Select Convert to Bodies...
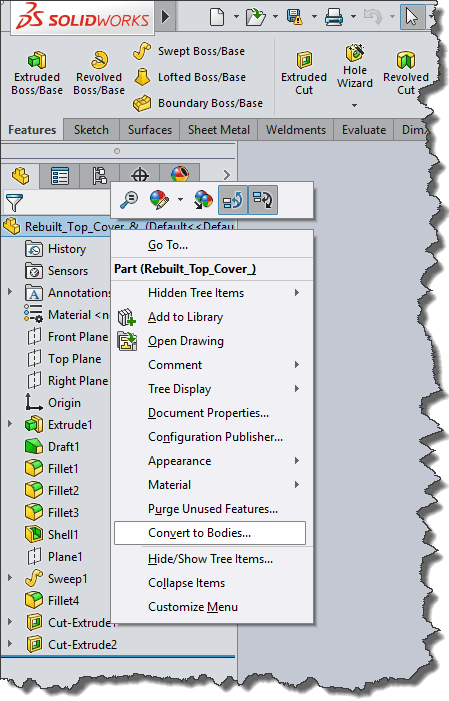The image size is (449, 701). coord(210,533)
